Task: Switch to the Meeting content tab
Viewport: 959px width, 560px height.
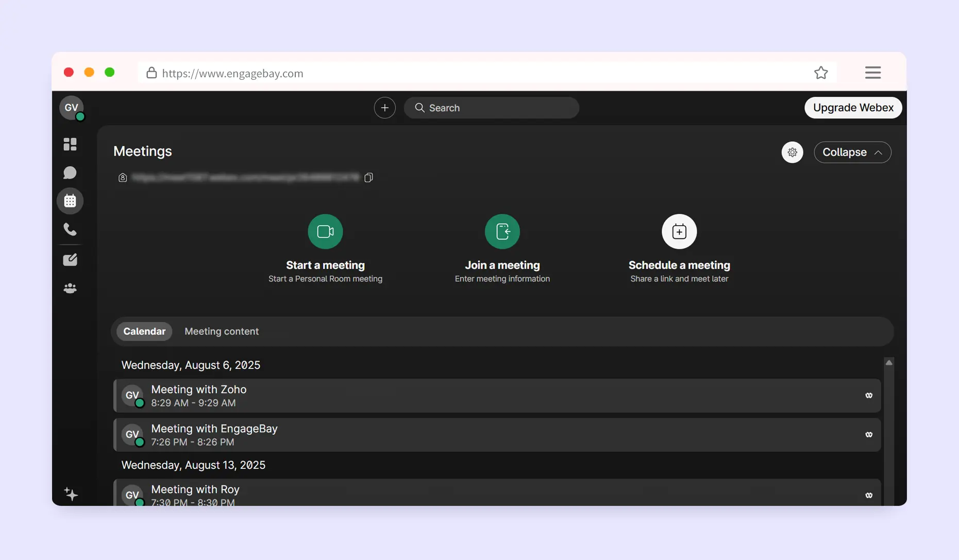Action: 222,331
